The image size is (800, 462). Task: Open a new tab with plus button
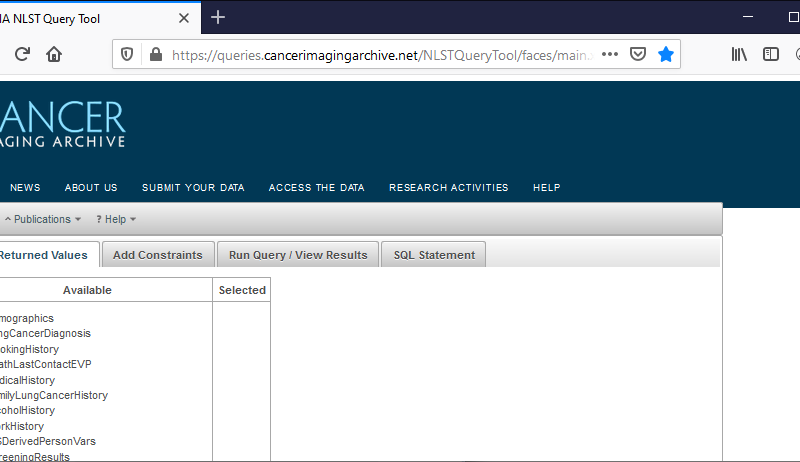[x=218, y=17]
